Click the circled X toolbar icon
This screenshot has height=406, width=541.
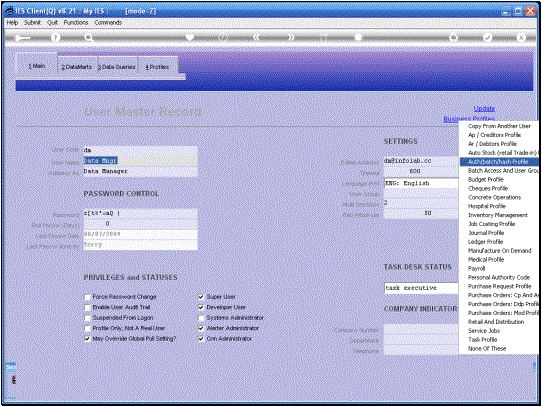click(521, 37)
